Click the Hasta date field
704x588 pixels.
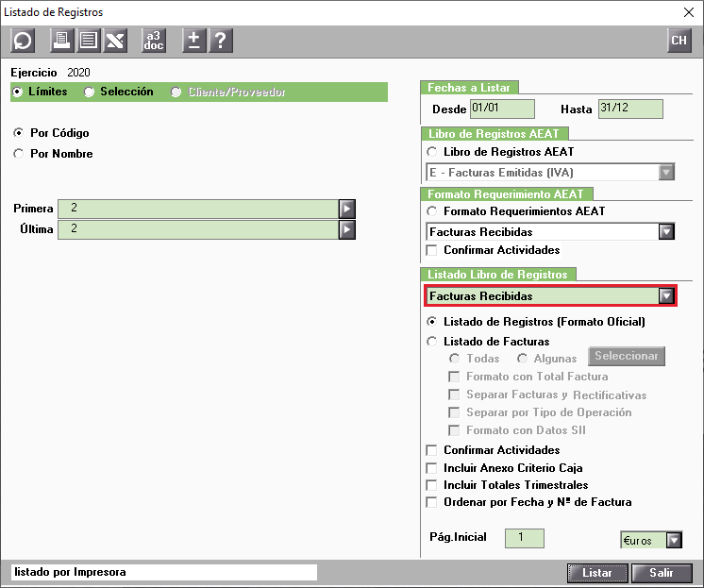630,109
